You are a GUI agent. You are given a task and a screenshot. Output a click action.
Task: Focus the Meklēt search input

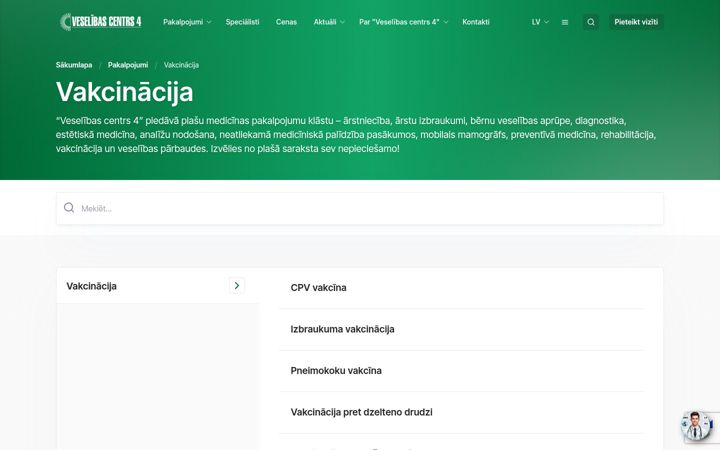[360, 208]
